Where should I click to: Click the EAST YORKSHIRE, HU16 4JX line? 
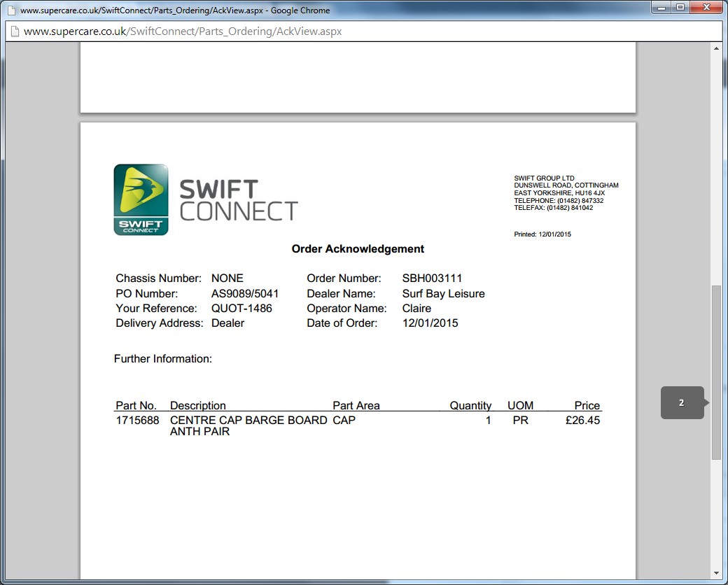(559, 193)
